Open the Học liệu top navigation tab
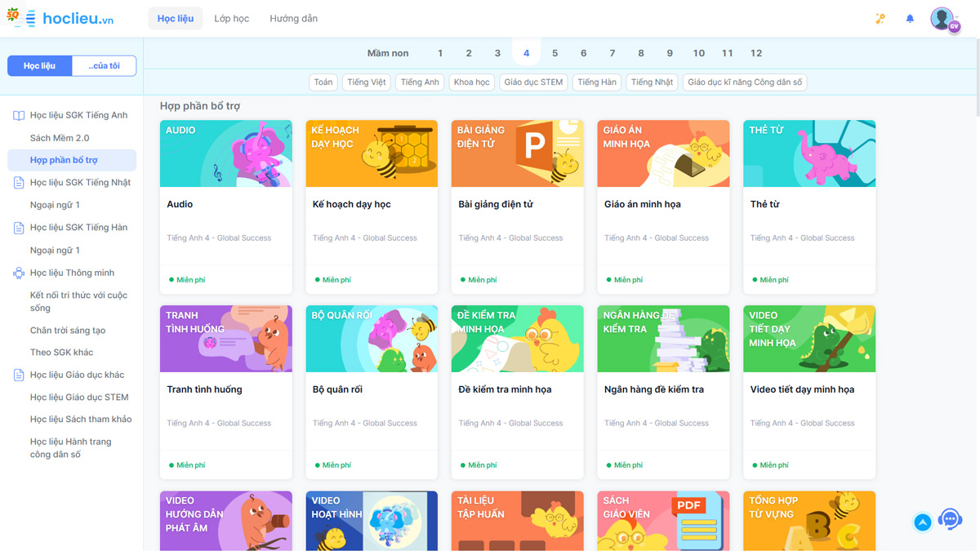Image resolution: width=980 pixels, height=551 pixels. 176,18
